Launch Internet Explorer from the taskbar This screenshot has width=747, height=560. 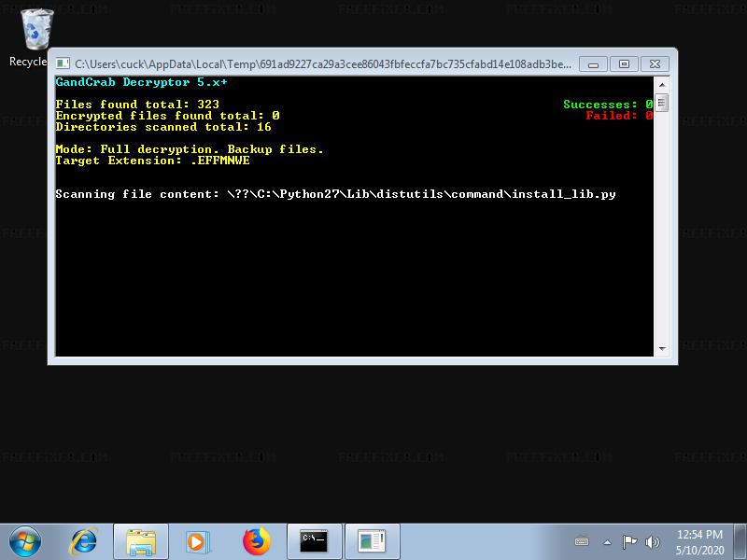[84, 541]
